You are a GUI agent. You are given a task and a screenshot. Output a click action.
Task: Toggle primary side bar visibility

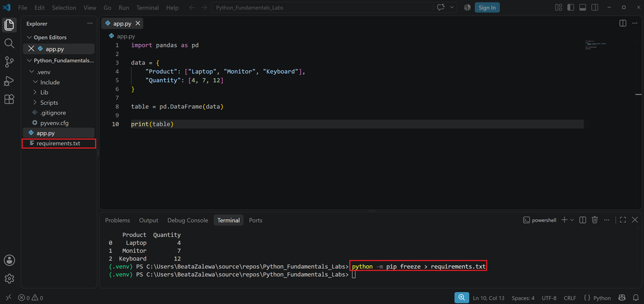coord(570,8)
